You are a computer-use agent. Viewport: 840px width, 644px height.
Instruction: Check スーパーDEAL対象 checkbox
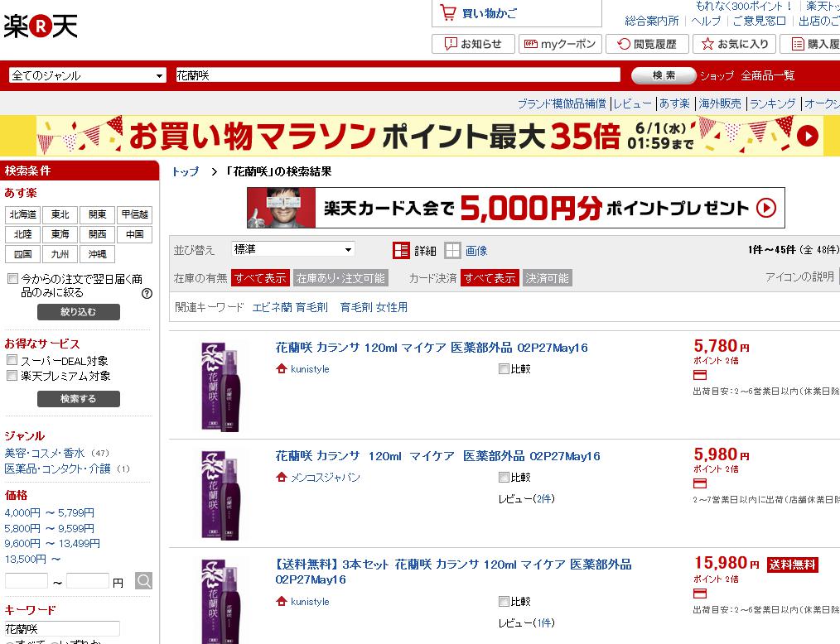pyautogui.click(x=12, y=360)
